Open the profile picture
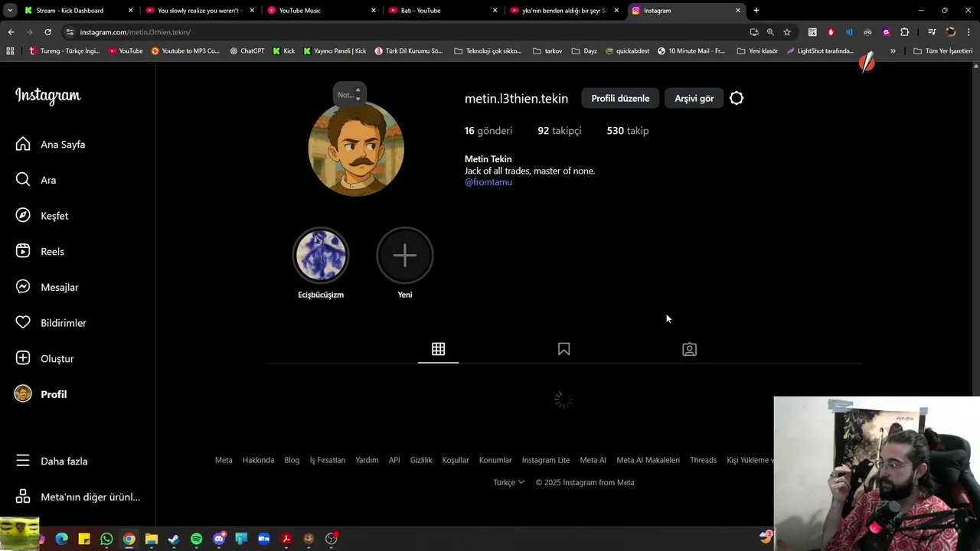980x551 pixels. click(x=356, y=148)
